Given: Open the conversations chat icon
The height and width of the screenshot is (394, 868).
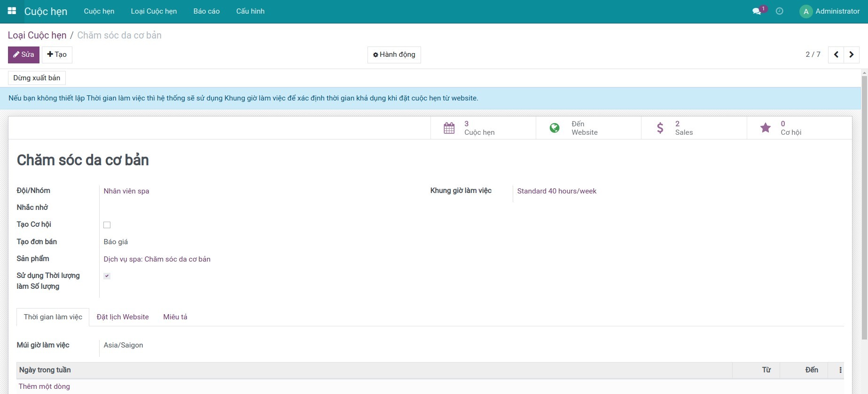Looking at the screenshot, I should [x=757, y=11].
